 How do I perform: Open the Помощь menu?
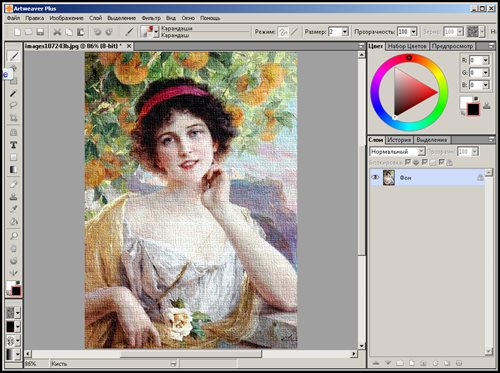(210, 18)
